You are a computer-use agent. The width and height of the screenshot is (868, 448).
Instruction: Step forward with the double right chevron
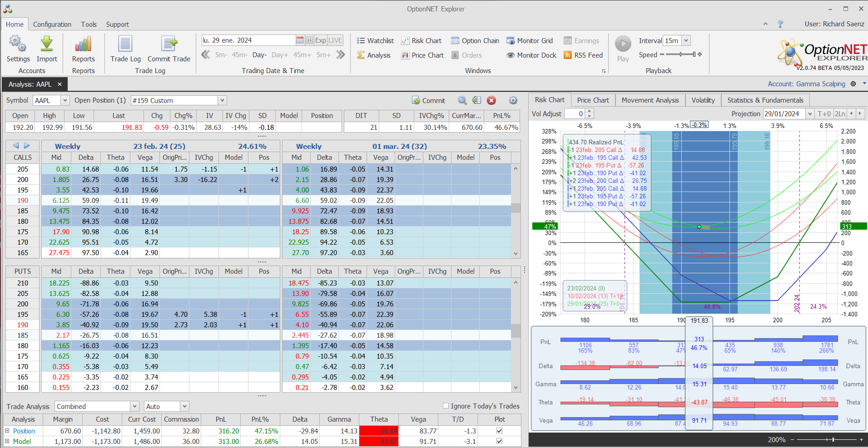tap(340, 55)
